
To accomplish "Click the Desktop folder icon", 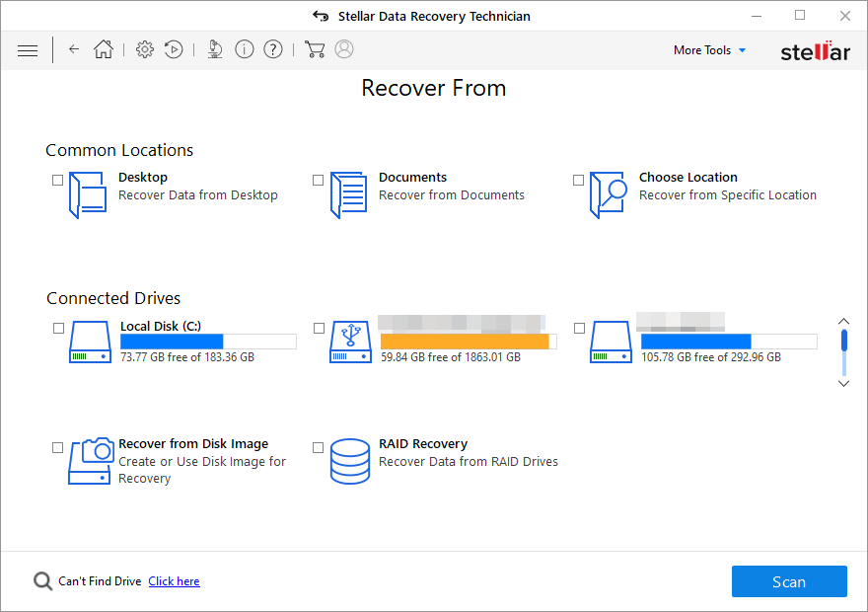I will (88, 195).
